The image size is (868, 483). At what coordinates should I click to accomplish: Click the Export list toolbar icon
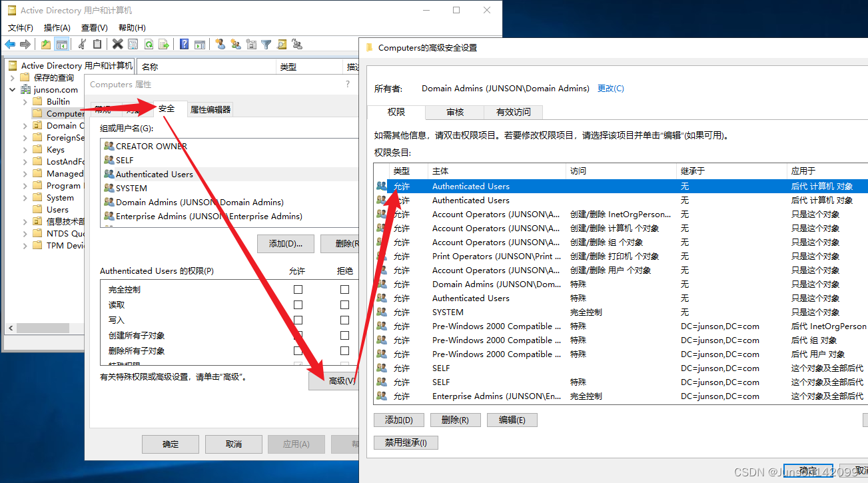click(164, 44)
